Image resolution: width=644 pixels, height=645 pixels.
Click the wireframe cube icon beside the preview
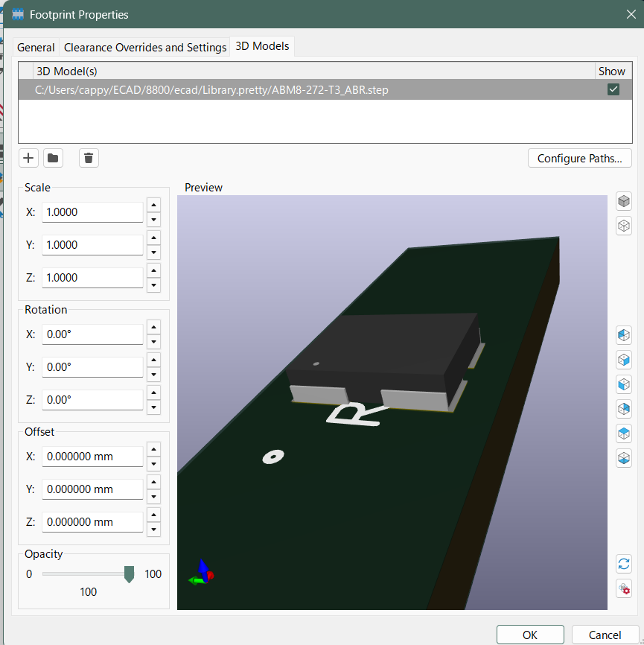coord(624,226)
